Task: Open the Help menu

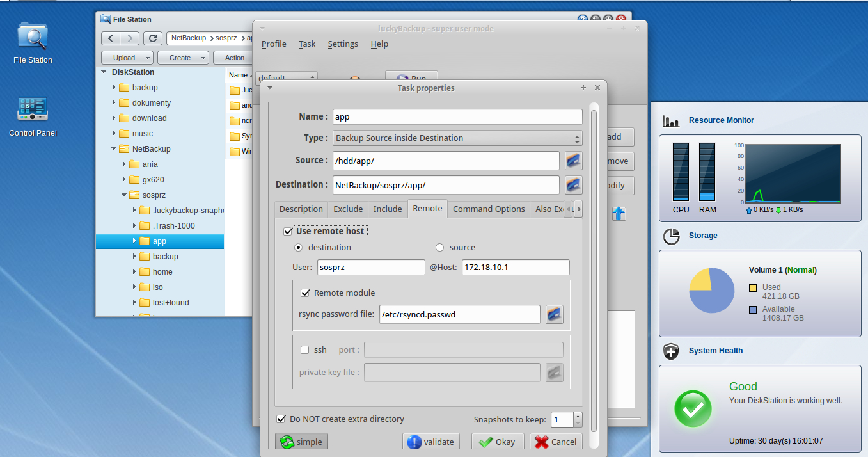Action: pos(379,44)
